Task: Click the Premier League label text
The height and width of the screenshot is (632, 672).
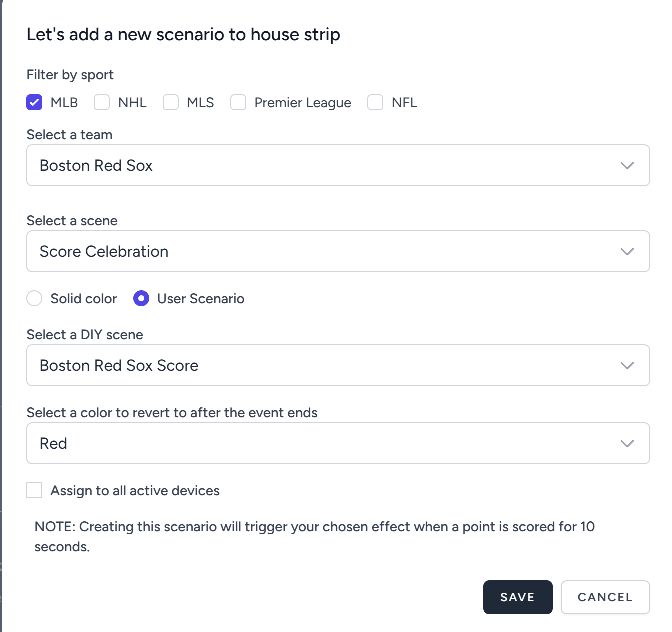Action: (x=303, y=103)
